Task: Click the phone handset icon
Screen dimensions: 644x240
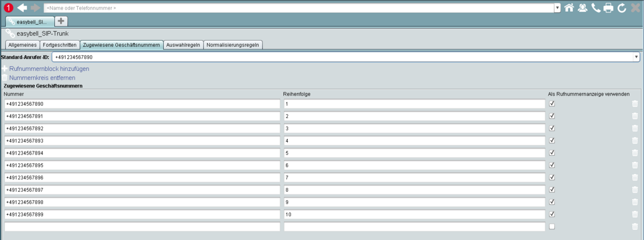Action: [x=596, y=8]
